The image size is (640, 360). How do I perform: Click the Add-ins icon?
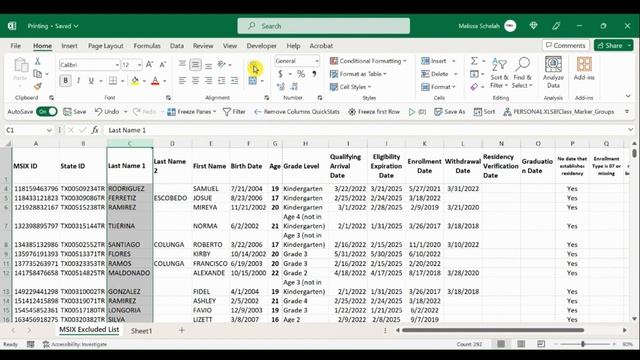584,69
